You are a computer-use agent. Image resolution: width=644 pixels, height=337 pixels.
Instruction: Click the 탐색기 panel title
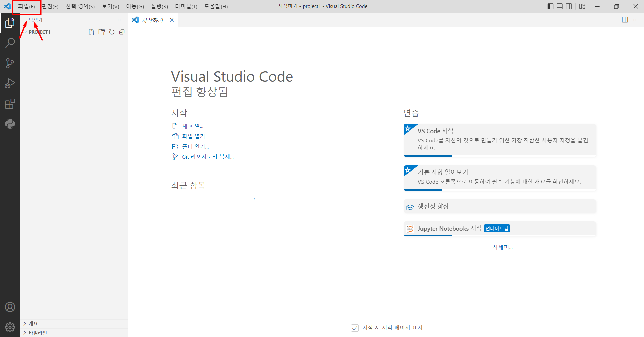35,20
